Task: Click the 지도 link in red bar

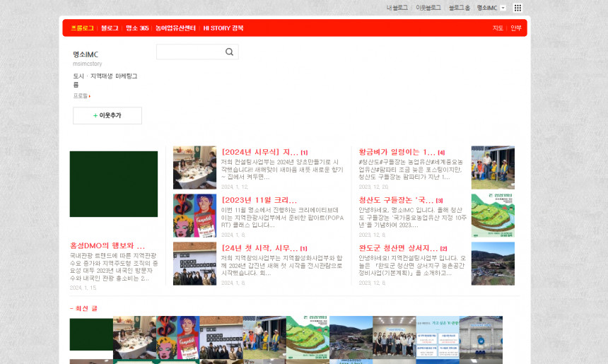Action: coord(498,28)
